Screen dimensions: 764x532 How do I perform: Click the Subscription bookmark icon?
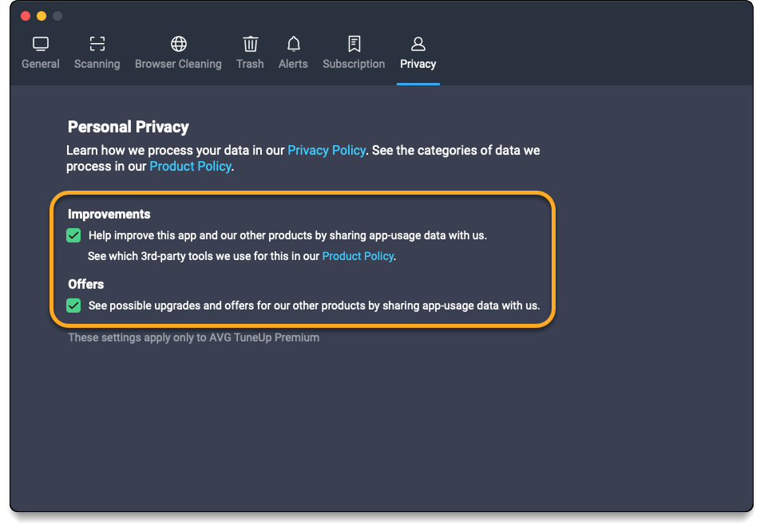354,43
